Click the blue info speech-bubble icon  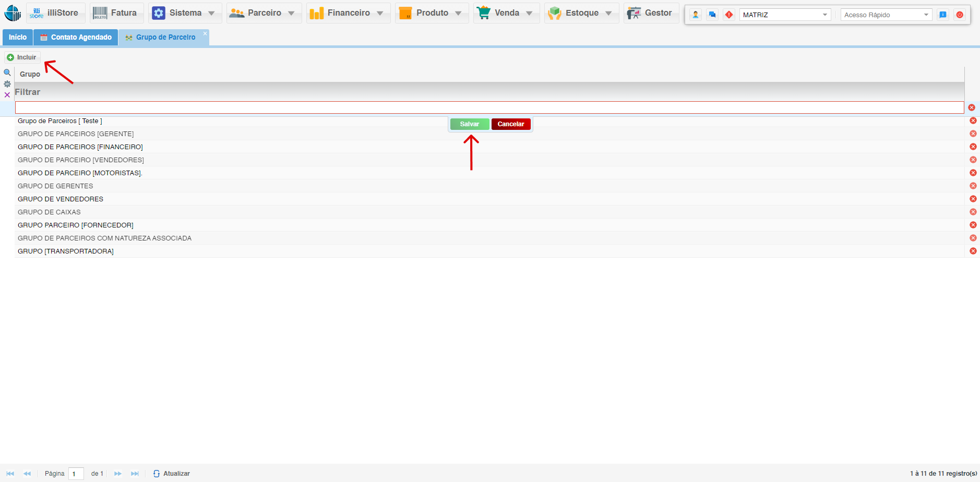(943, 15)
